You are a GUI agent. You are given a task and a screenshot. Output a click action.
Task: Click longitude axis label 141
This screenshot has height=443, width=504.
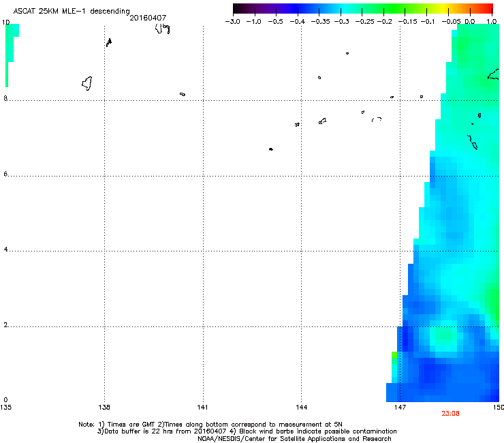pos(202,408)
